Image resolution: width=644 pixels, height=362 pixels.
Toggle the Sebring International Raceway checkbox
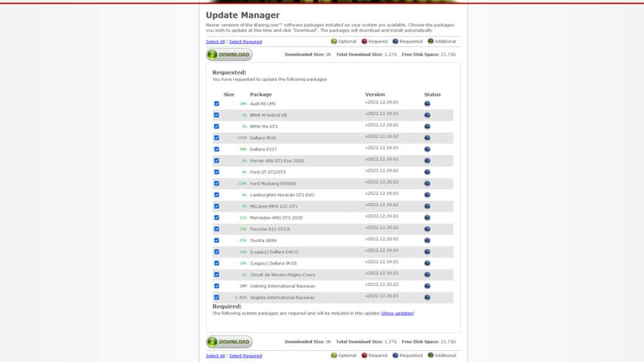(216, 286)
